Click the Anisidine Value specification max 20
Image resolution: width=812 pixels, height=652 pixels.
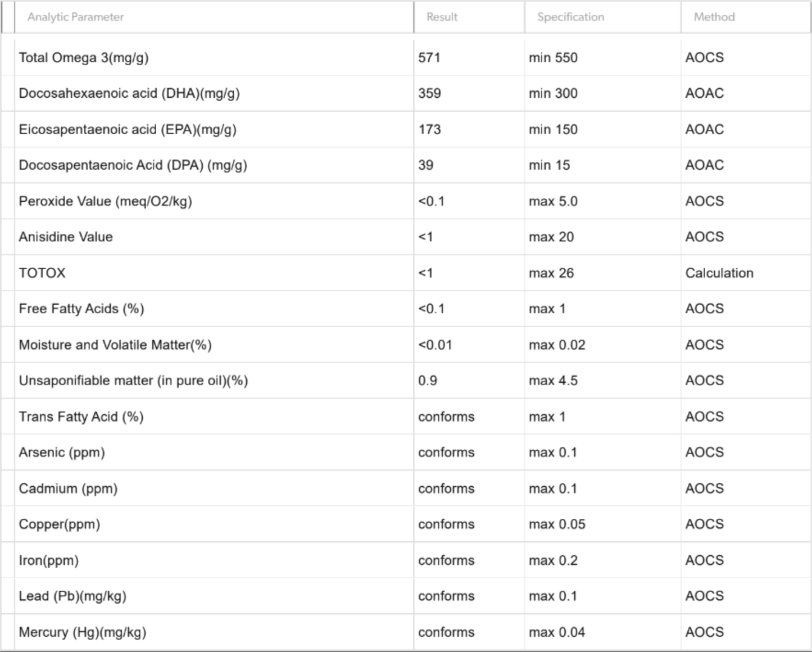[551, 237]
